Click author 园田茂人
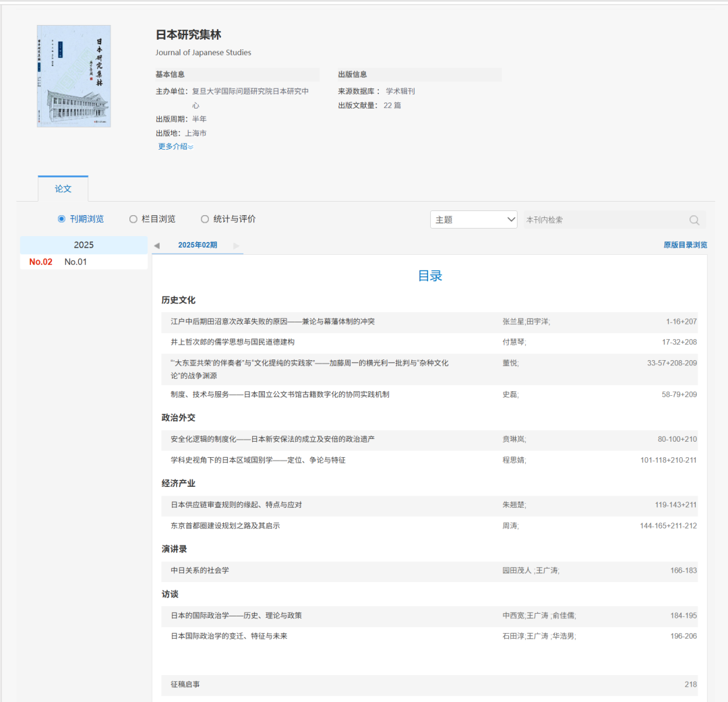Viewport: 728px width, 702px height. (x=517, y=570)
